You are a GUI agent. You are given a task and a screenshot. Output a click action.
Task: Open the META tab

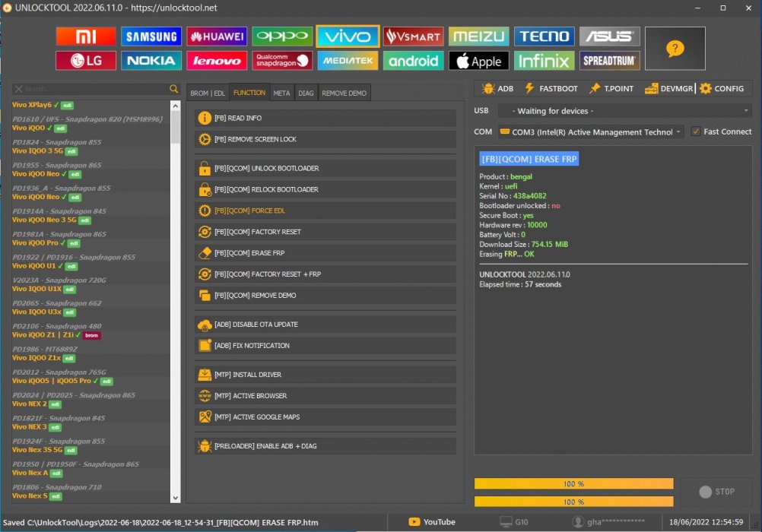(x=281, y=93)
